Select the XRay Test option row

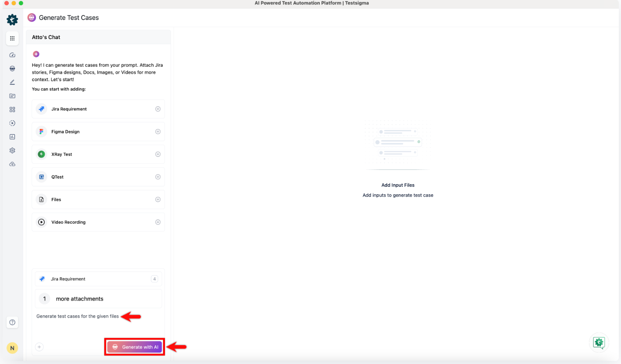point(98,154)
